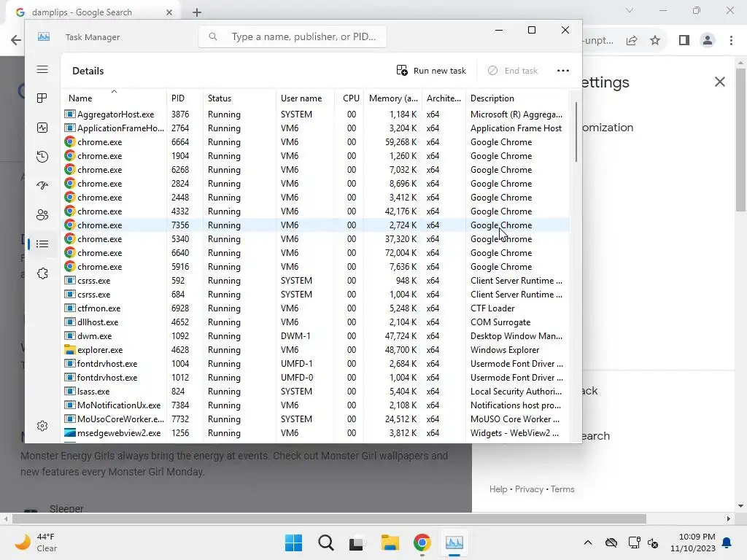Click the Terms link in Chrome
The height and width of the screenshot is (560, 747).
click(562, 489)
